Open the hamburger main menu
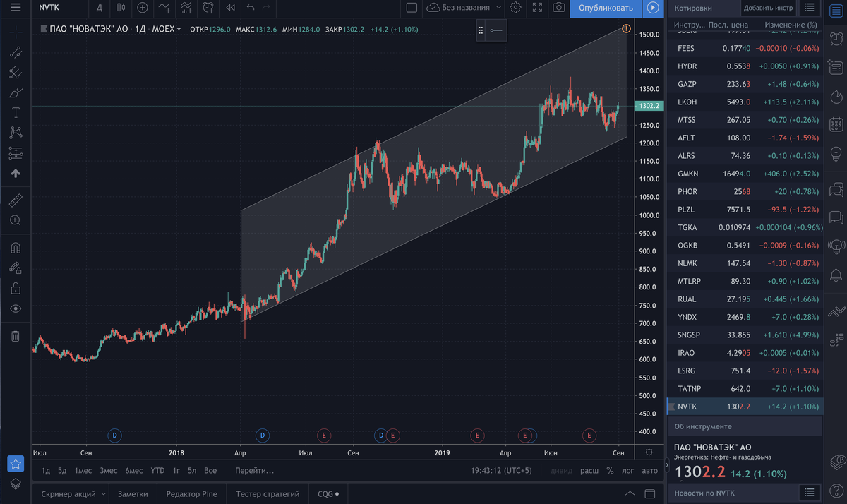847x504 pixels. (16, 8)
